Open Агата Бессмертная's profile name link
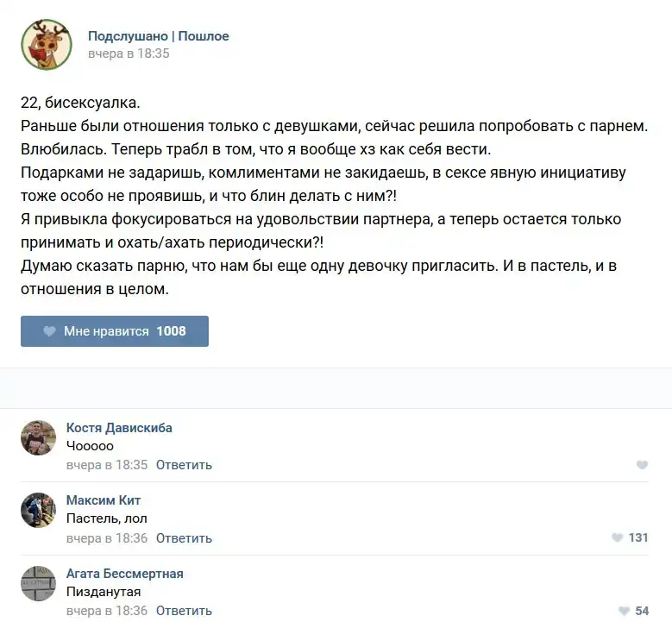This screenshot has width=672, height=622. pos(125,574)
